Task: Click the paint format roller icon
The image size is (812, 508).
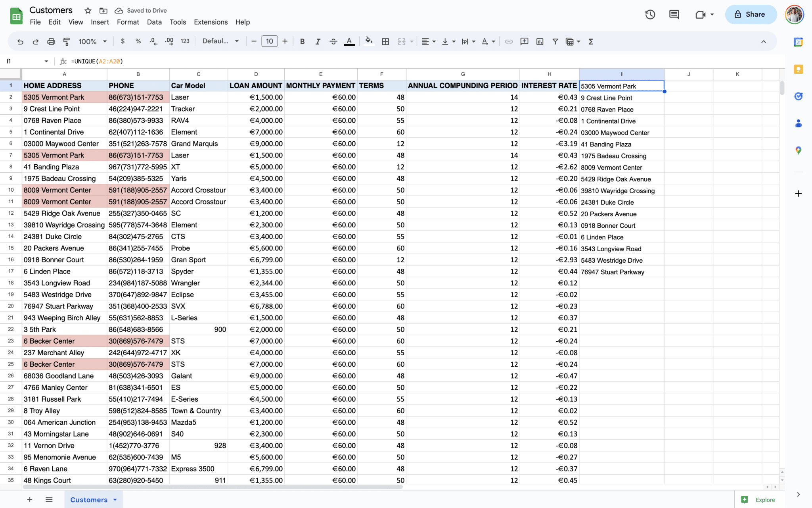Action: (x=66, y=41)
